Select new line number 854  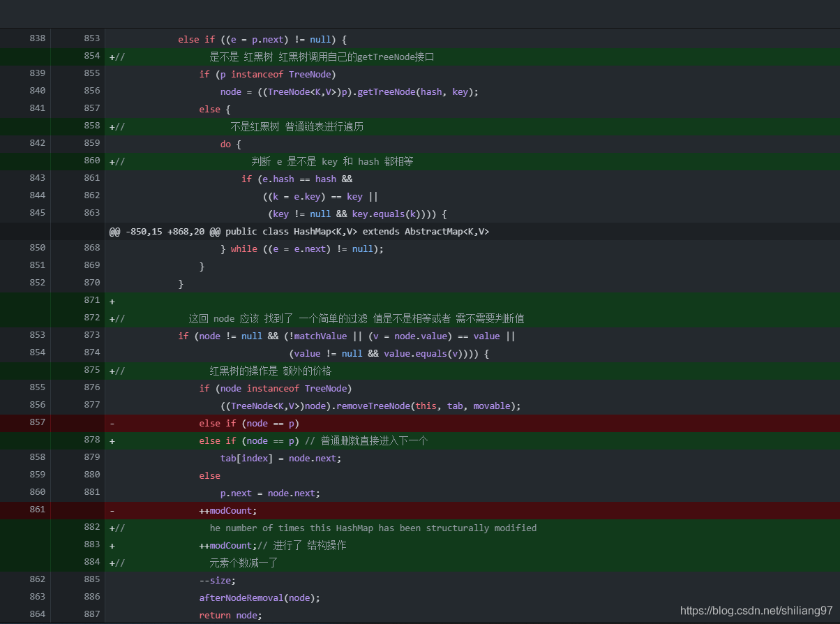(x=91, y=56)
